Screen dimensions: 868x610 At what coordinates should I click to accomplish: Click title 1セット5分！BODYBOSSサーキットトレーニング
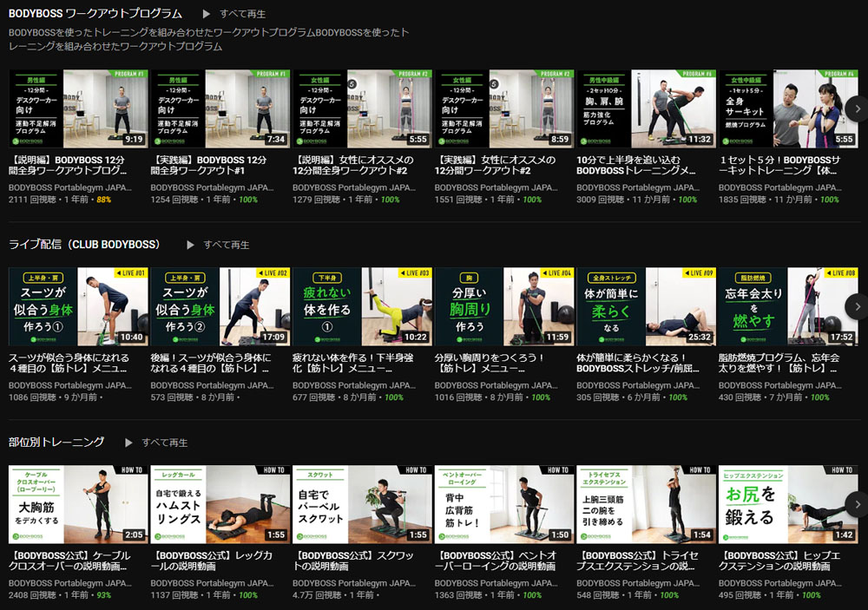click(x=779, y=165)
